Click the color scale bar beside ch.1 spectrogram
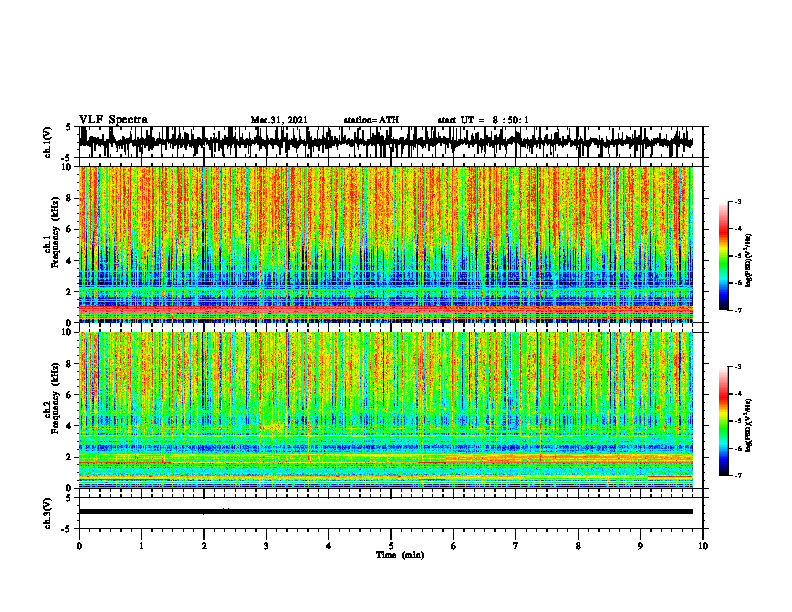The height and width of the screenshot is (612, 792). [x=724, y=256]
